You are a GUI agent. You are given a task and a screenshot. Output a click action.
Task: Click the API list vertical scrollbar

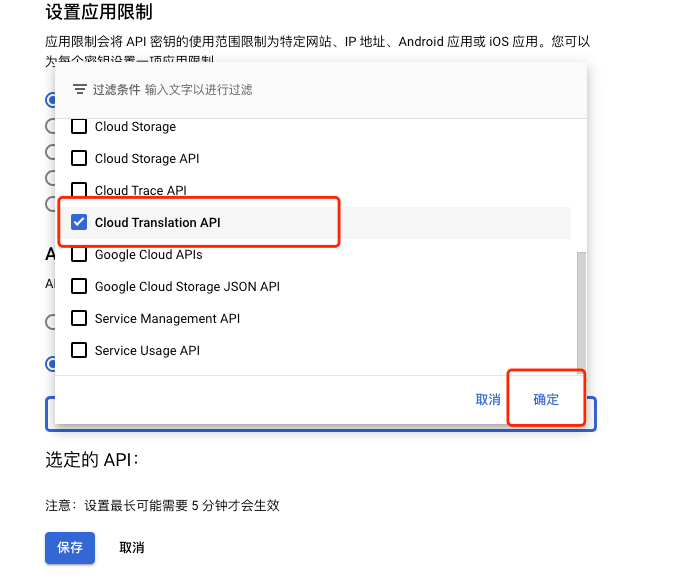581,309
